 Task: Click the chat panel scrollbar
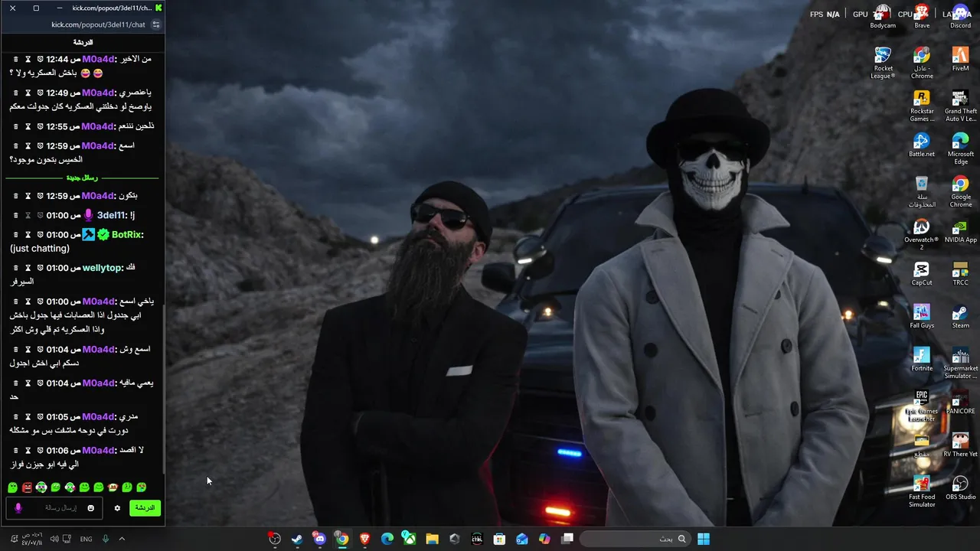pyautogui.click(x=162, y=390)
